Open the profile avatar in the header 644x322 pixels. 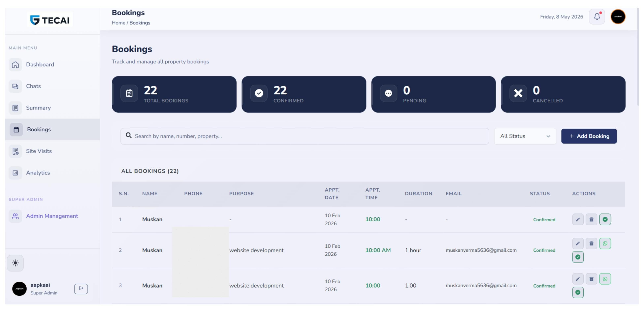pos(618,17)
